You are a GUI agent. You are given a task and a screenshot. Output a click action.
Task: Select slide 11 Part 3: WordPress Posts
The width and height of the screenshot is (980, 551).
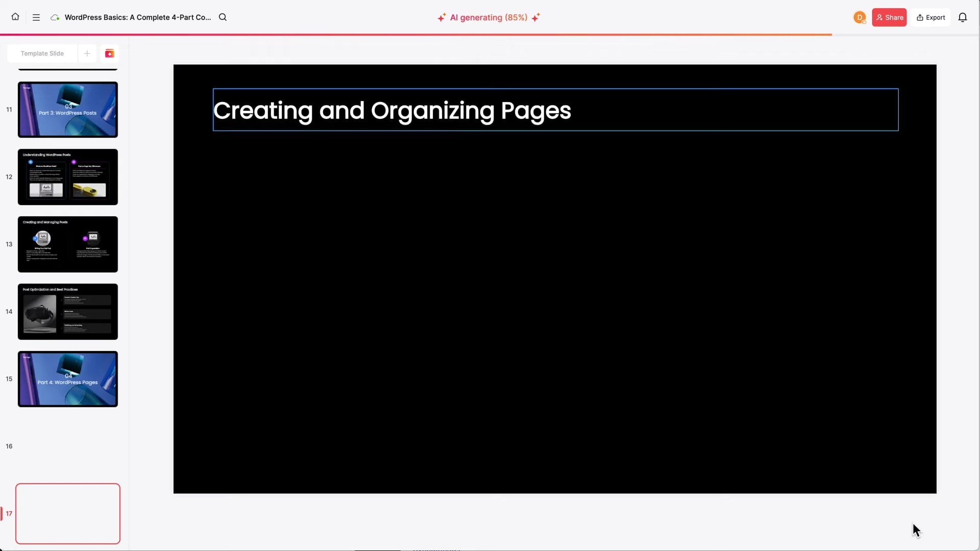[x=68, y=110]
